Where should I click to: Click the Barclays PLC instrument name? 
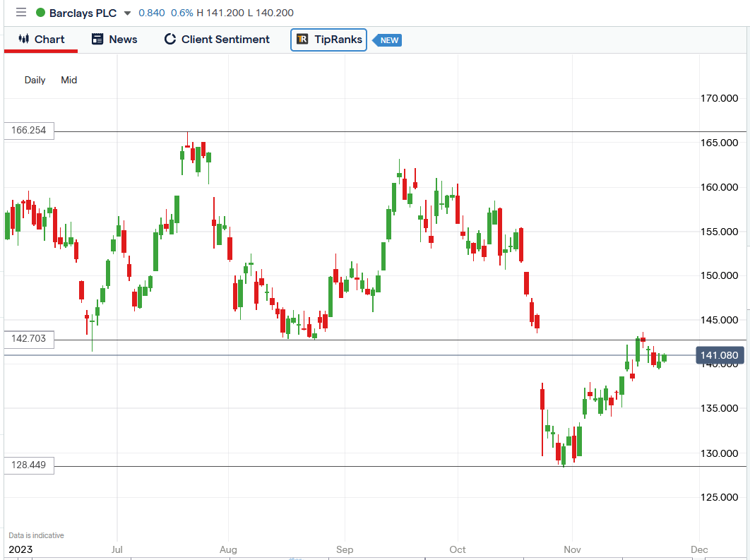[x=83, y=13]
